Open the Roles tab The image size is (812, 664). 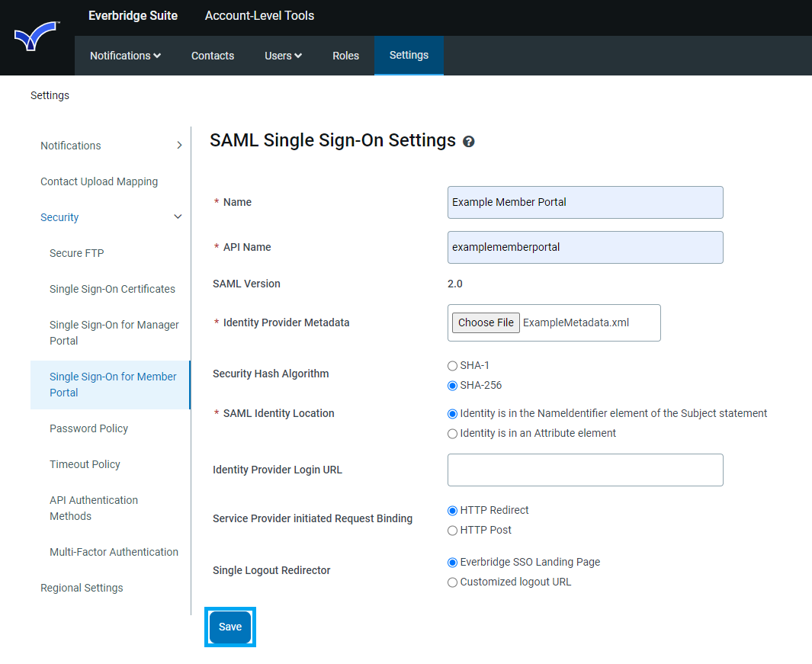coord(346,56)
